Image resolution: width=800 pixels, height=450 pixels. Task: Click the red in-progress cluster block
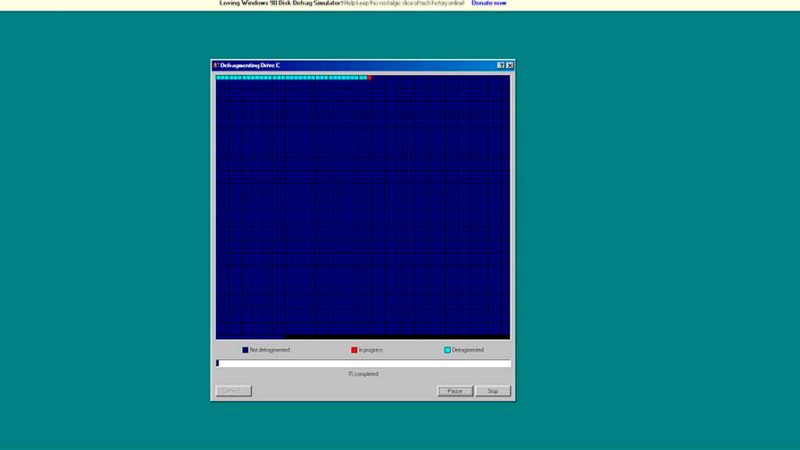click(x=369, y=78)
